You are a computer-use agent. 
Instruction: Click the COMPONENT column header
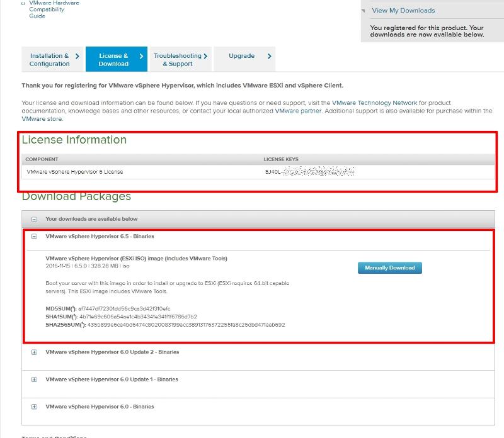point(42,159)
